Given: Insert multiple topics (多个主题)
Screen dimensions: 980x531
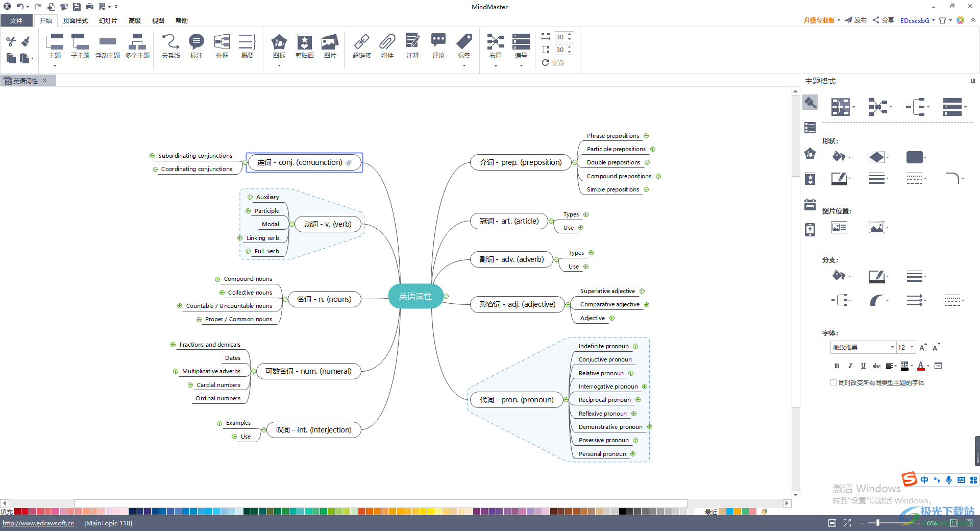Looking at the screenshot, I should pos(137,46).
